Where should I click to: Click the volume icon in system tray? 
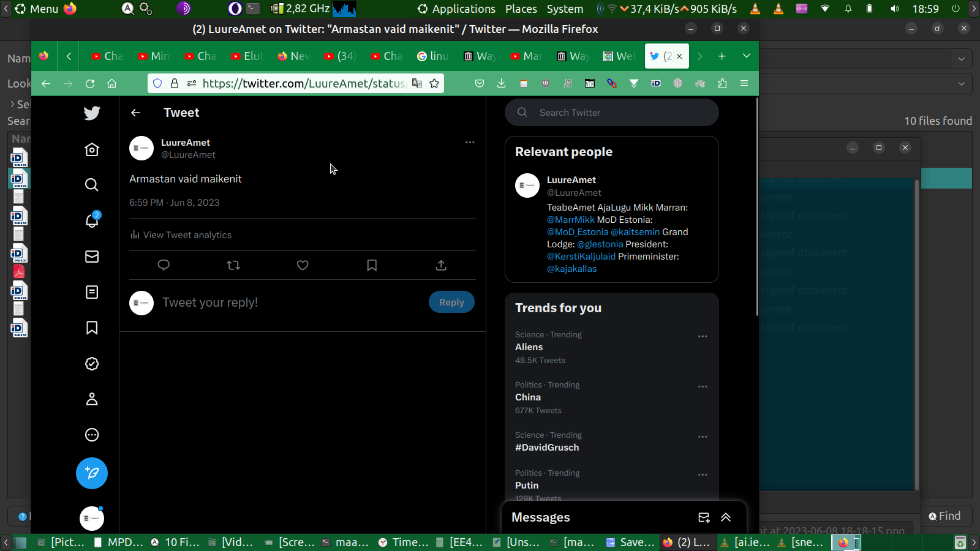[x=895, y=9]
